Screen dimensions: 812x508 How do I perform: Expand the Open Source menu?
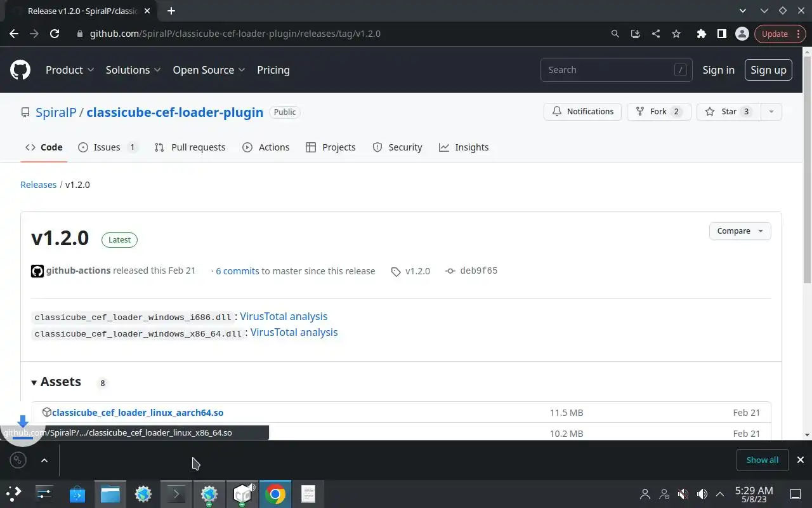coord(209,70)
